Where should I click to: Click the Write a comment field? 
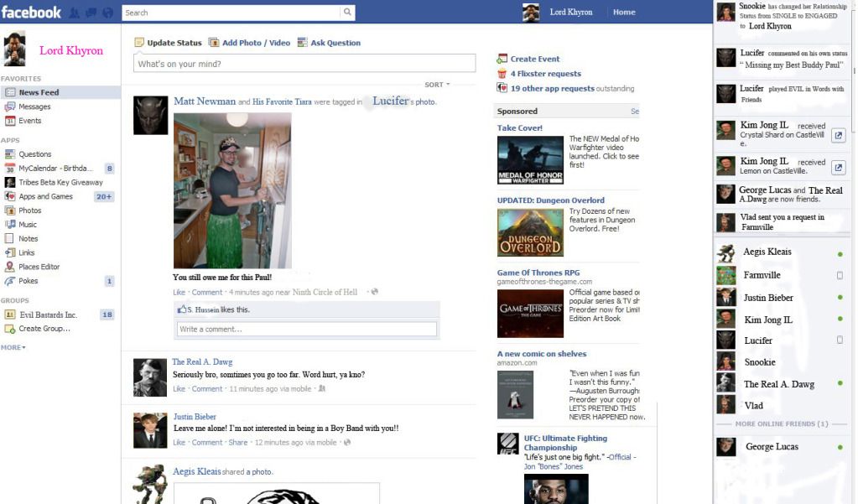pos(307,329)
